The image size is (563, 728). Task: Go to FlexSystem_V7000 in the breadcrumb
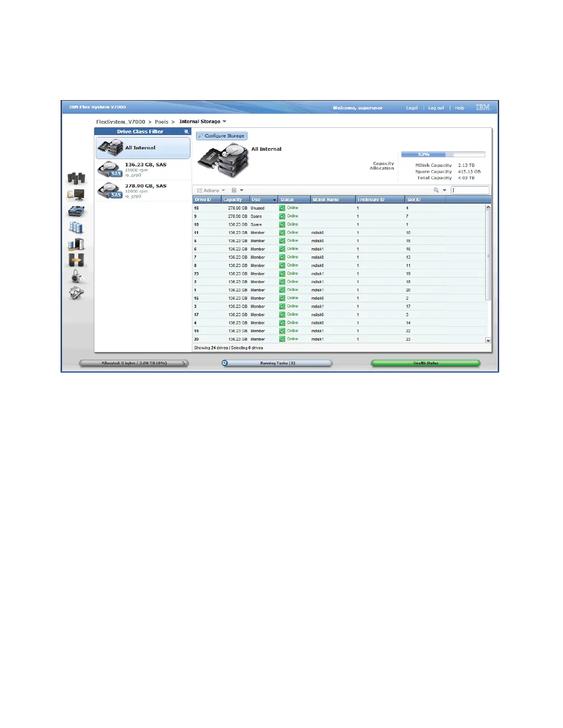click(x=121, y=122)
